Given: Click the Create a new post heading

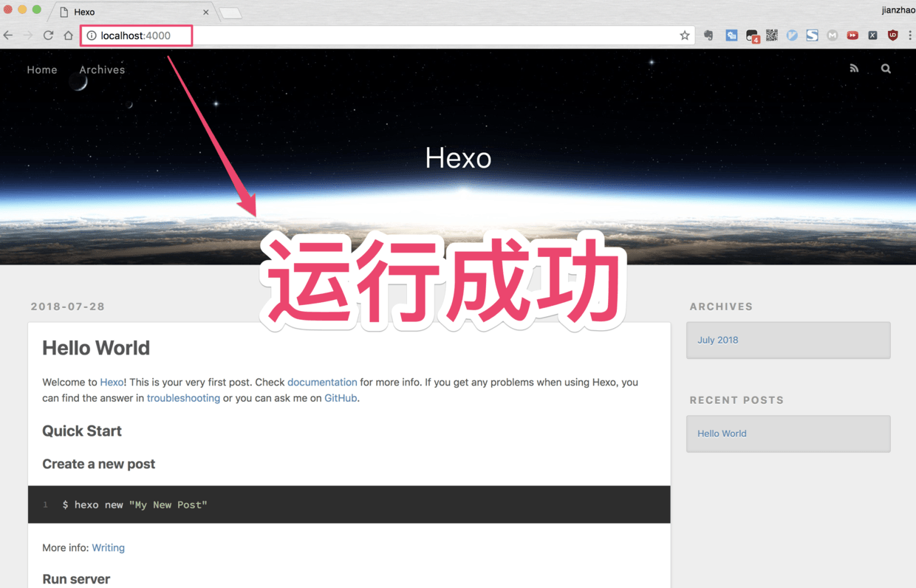Looking at the screenshot, I should (98, 464).
